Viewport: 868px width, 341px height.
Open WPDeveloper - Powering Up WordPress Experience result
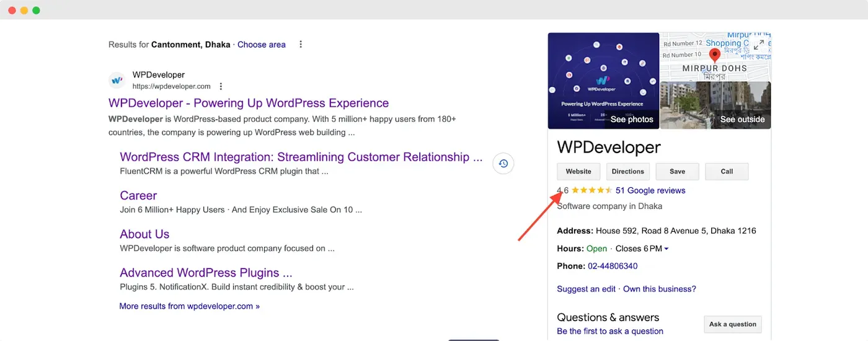point(249,103)
